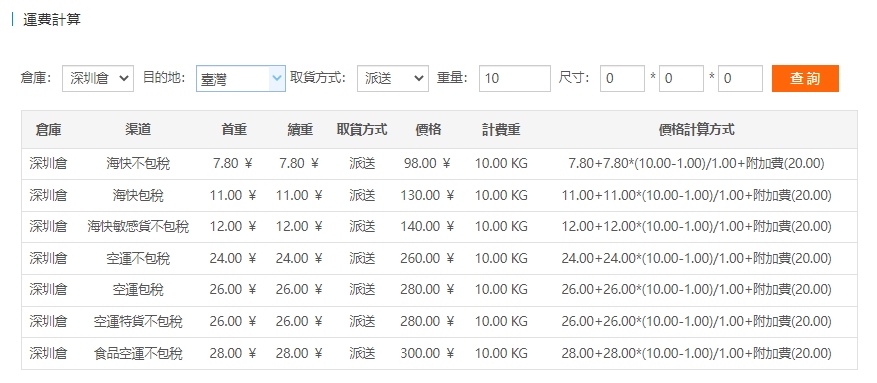Click the 倉庫 column header in table

49,130
